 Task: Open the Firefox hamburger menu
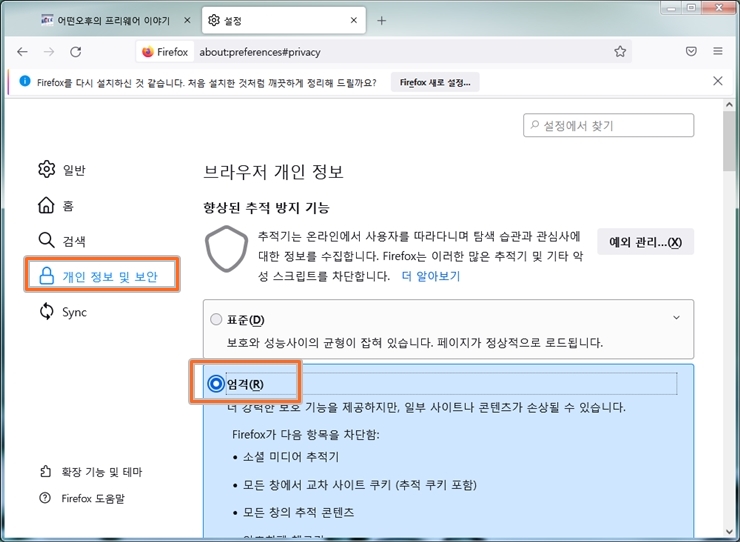(x=718, y=51)
